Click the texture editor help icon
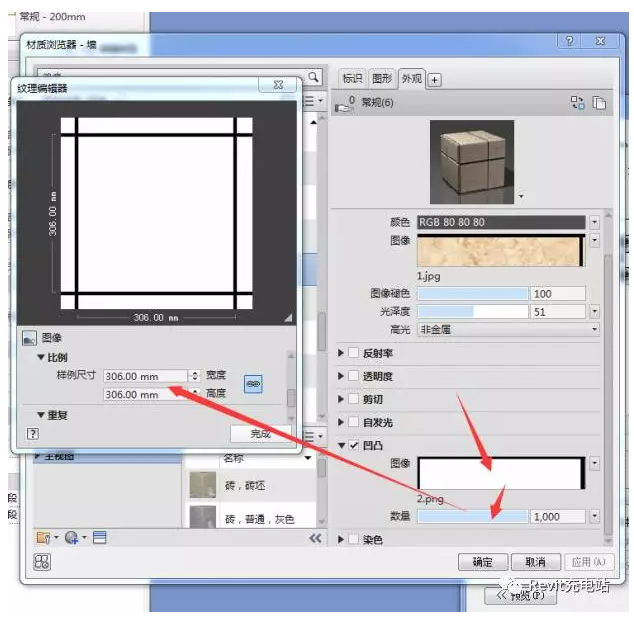The height and width of the screenshot is (620, 634). pyautogui.click(x=33, y=434)
